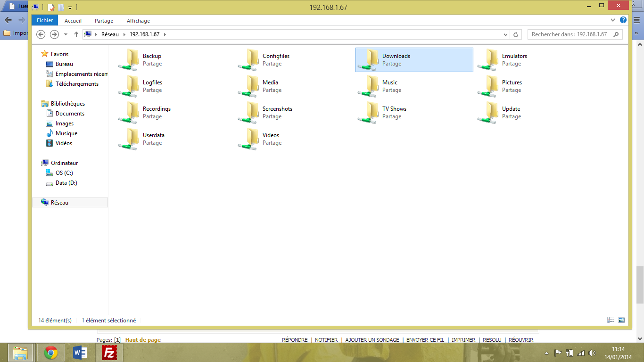
Task: Click the blue Help question mark icon
Action: [623, 20]
